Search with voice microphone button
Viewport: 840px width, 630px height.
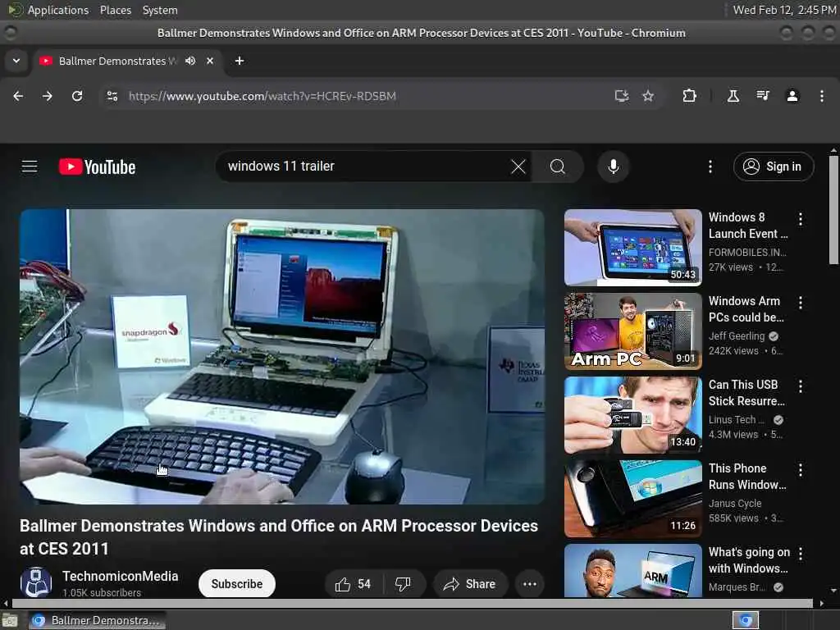point(614,167)
